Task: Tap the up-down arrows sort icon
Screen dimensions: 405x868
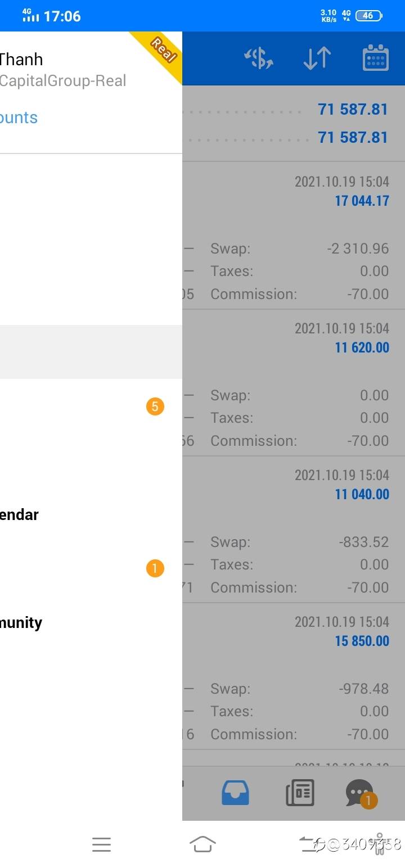Action: 317,58
